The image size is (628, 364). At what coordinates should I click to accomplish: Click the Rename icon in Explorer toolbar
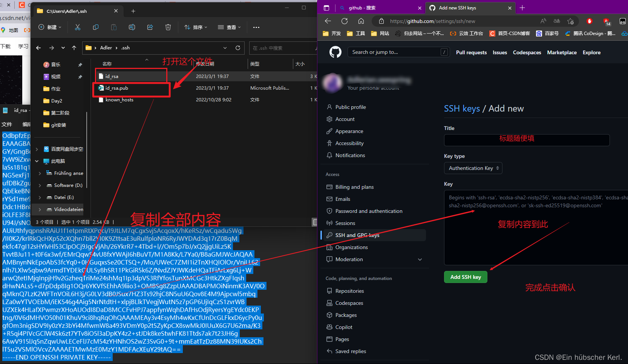[x=132, y=27]
